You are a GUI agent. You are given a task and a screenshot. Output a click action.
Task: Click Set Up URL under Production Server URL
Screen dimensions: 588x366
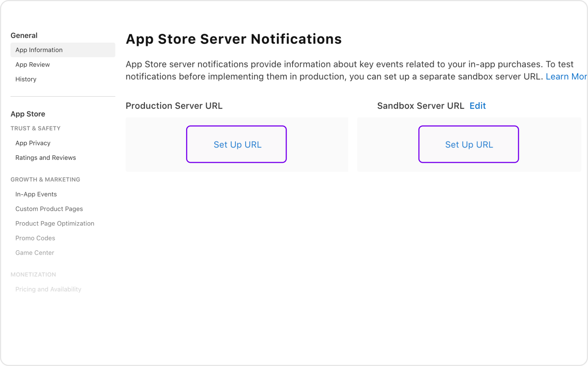pos(236,144)
